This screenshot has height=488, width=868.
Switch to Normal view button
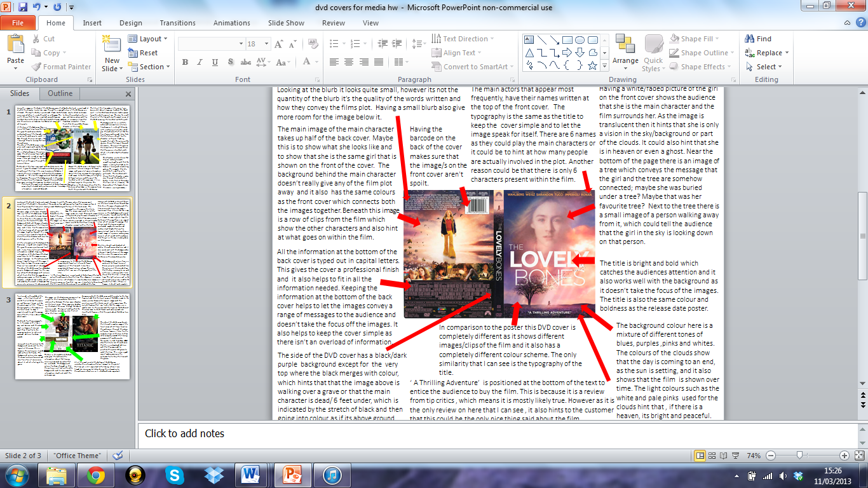pos(700,456)
